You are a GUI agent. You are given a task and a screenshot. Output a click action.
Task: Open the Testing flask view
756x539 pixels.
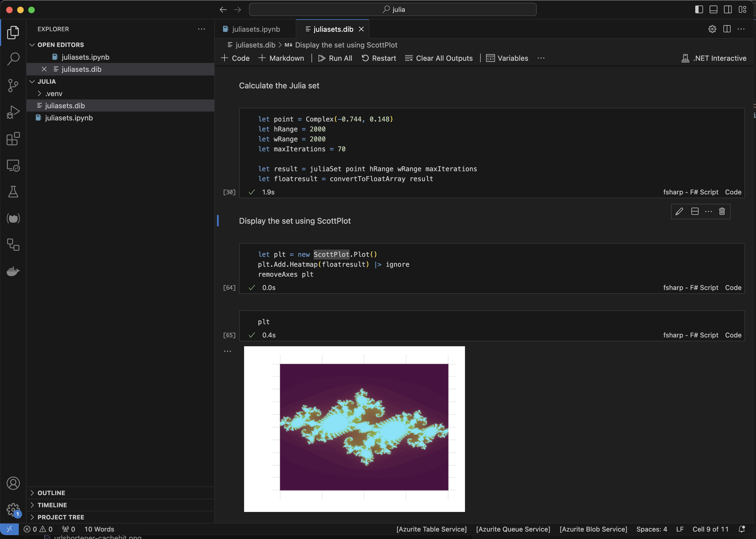13,192
